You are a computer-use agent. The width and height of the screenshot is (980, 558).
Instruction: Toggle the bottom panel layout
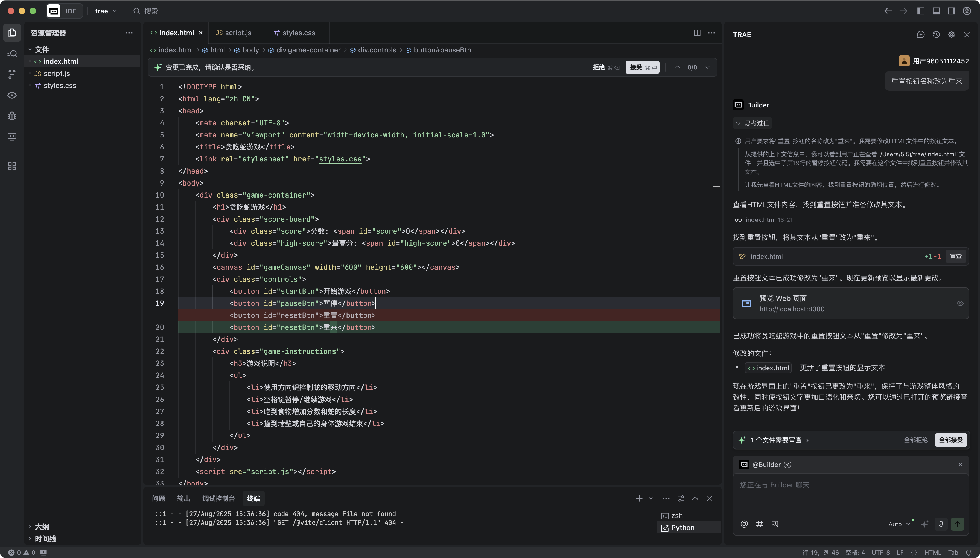936,11
